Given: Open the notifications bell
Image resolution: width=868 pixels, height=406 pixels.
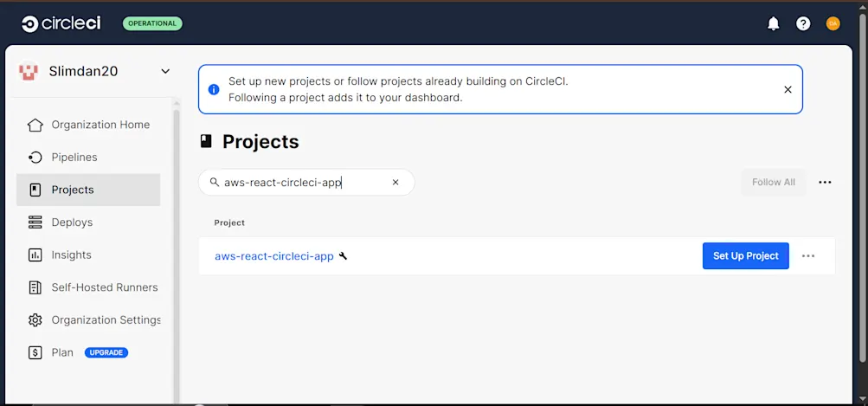Looking at the screenshot, I should pos(774,24).
